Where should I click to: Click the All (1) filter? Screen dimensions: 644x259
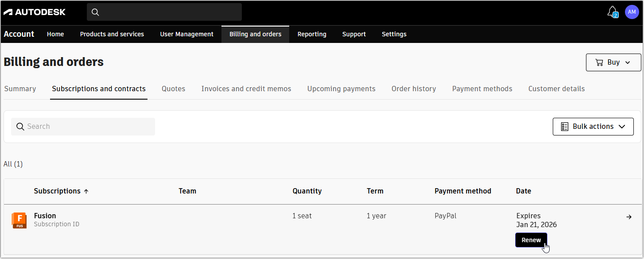click(13, 164)
